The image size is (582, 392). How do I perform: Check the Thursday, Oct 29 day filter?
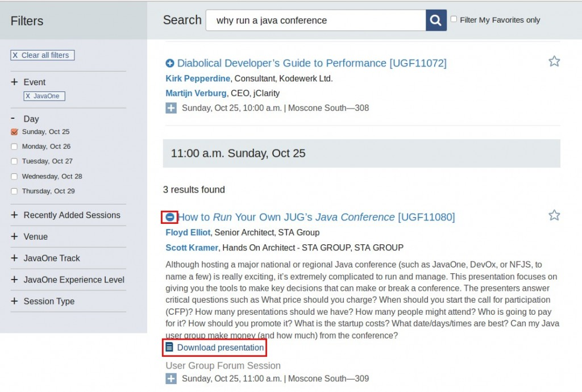point(14,191)
